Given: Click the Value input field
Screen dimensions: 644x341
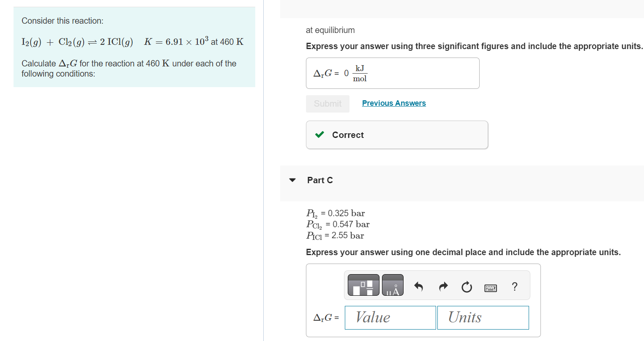Looking at the screenshot, I should coord(390,317).
